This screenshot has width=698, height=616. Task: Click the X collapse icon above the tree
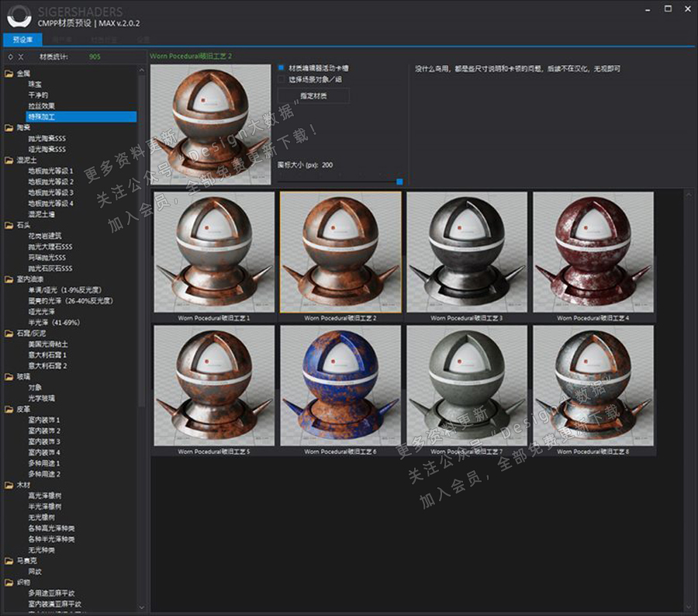click(21, 57)
